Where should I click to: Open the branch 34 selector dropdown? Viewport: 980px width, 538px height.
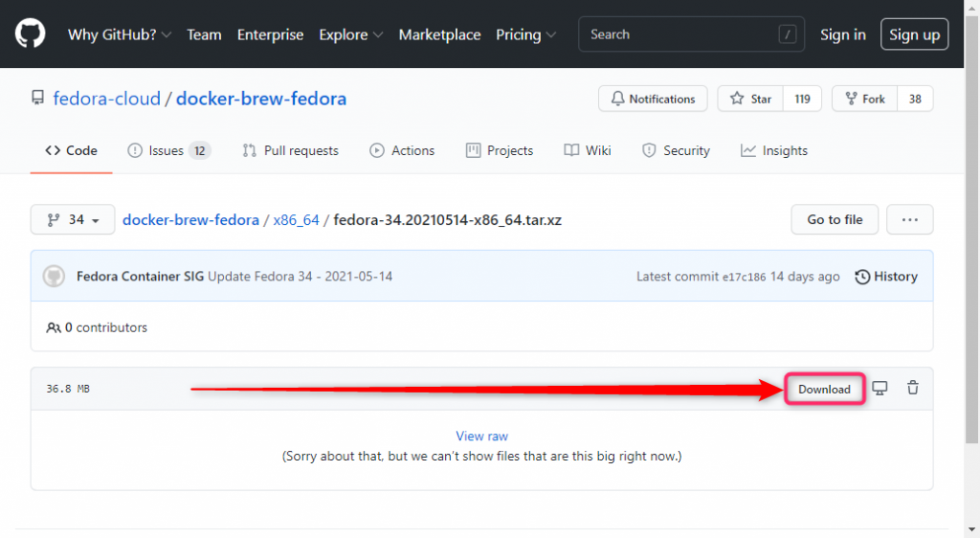(x=73, y=219)
